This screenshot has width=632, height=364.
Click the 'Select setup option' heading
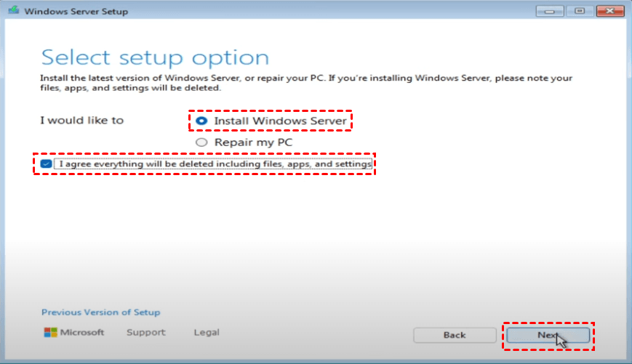click(155, 58)
